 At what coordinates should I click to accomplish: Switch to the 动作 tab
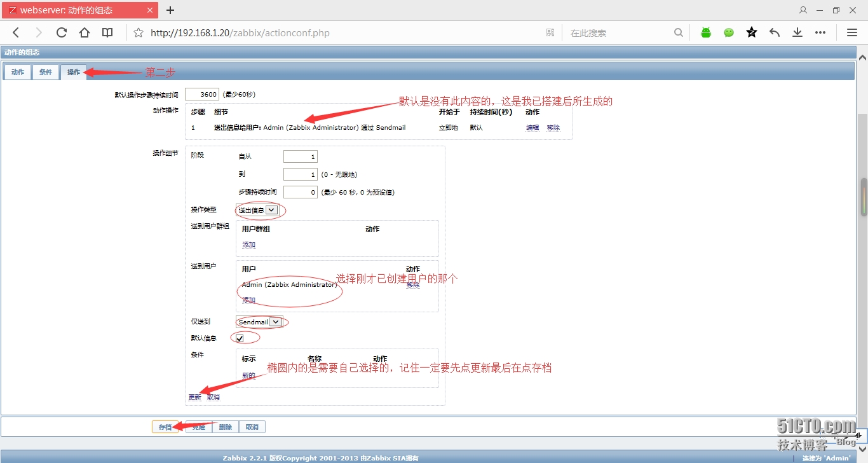[x=18, y=72]
